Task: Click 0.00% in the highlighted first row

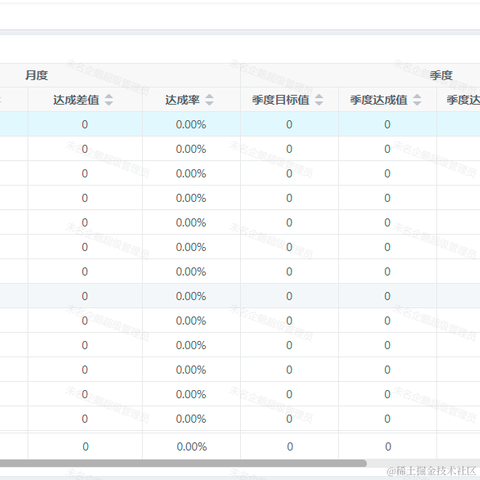Action: (x=191, y=124)
